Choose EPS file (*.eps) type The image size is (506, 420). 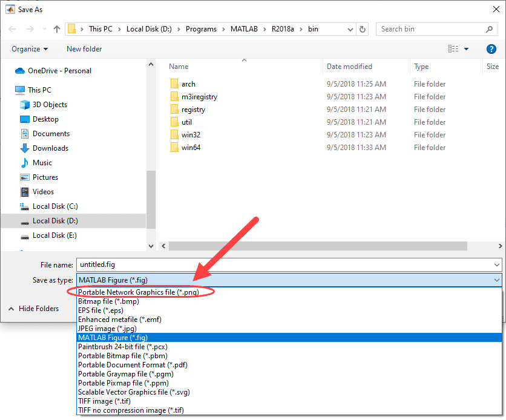pyautogui.click(x=289, y=310)
